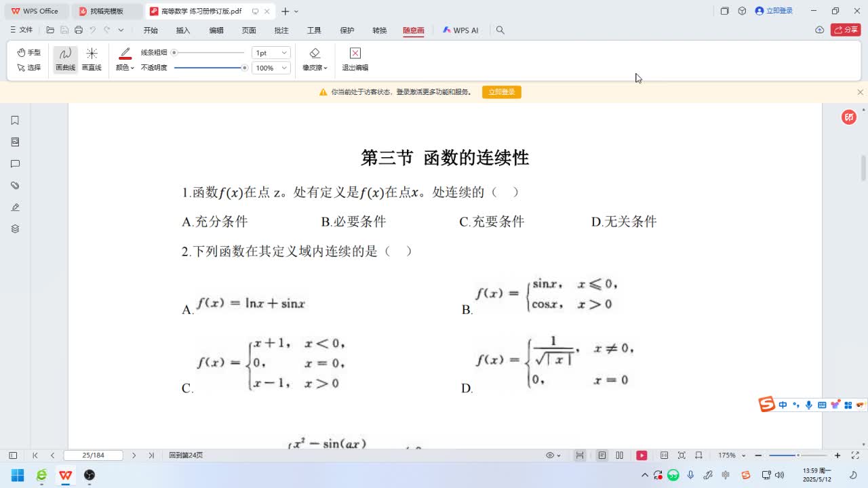Viewport: 868px width, 488px height.
Task: Click the search magnifier icon
Action: tap(500, 30)
